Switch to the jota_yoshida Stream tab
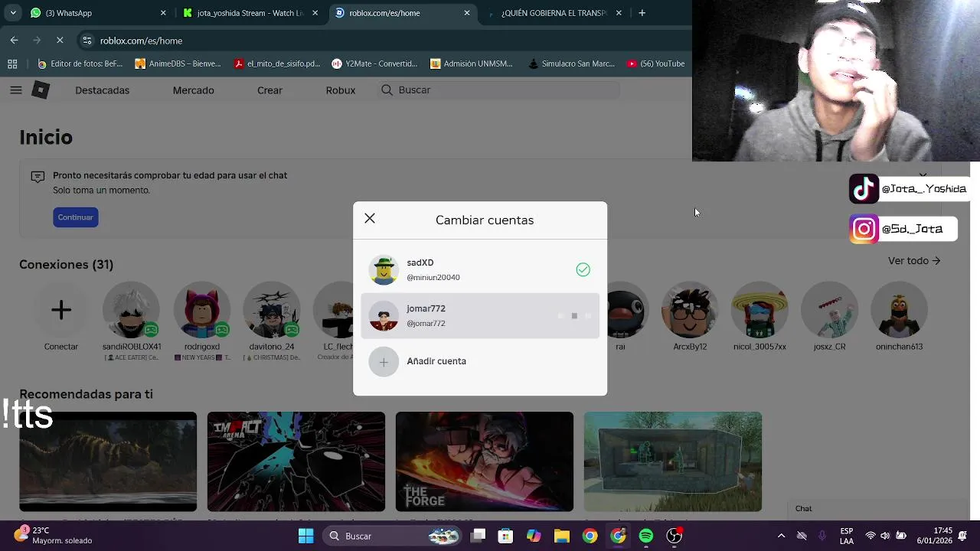 tap(250, 13)
